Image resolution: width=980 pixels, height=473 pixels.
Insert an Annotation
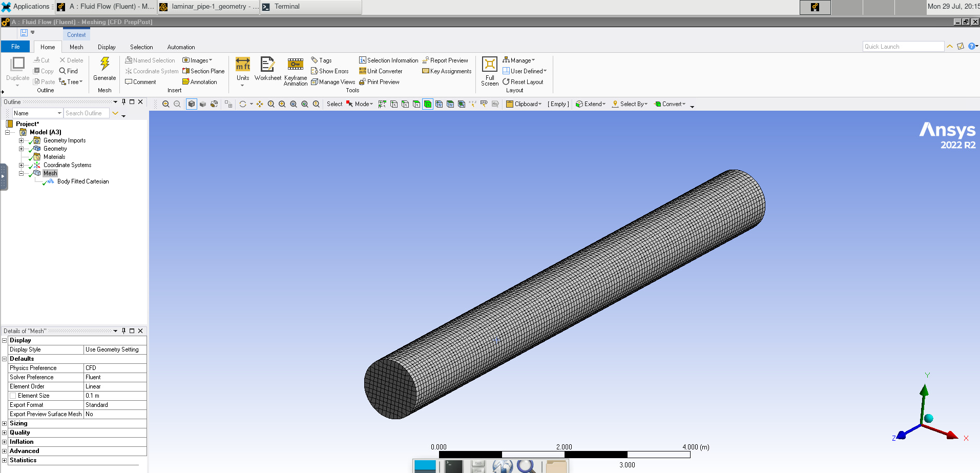coord(200,82)
